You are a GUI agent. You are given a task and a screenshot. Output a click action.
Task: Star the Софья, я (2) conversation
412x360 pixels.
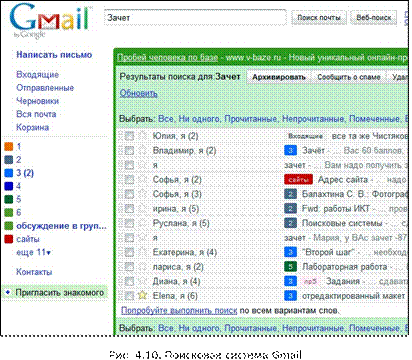point(142,179)
